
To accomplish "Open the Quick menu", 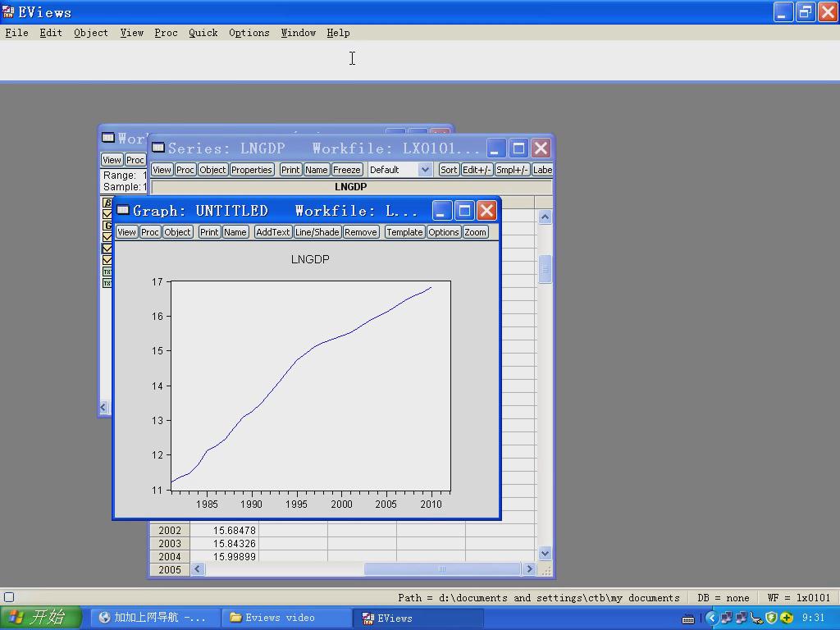I will click(203, 33).
